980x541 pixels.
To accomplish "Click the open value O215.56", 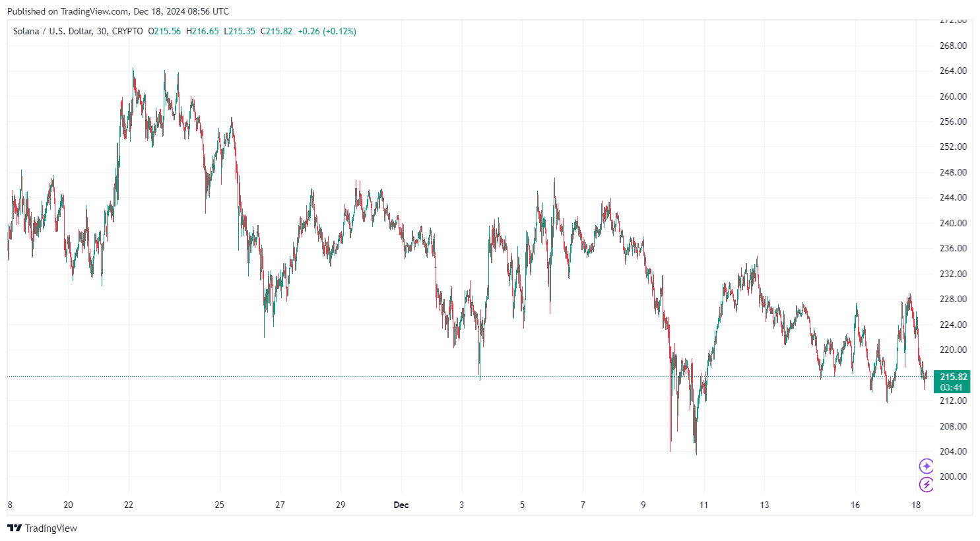I will click(x=164, y=31).
